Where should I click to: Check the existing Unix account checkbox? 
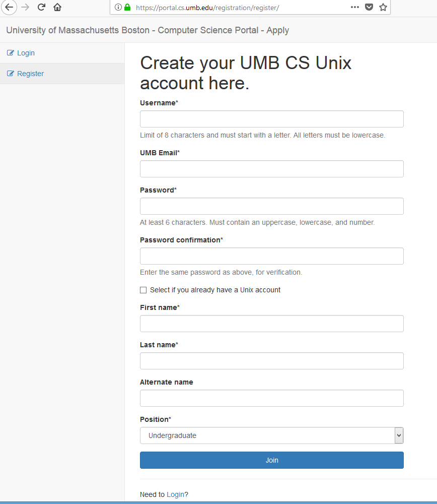[x=143, y=290]
